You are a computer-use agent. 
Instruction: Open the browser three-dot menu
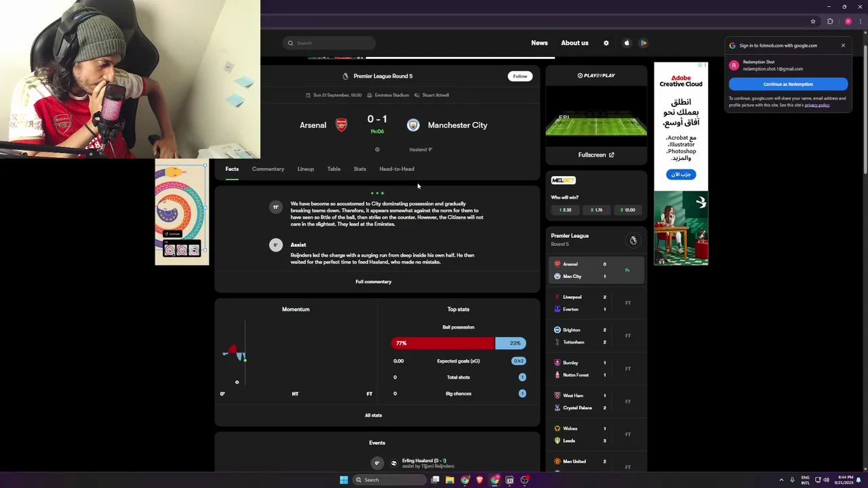[861, 21]
